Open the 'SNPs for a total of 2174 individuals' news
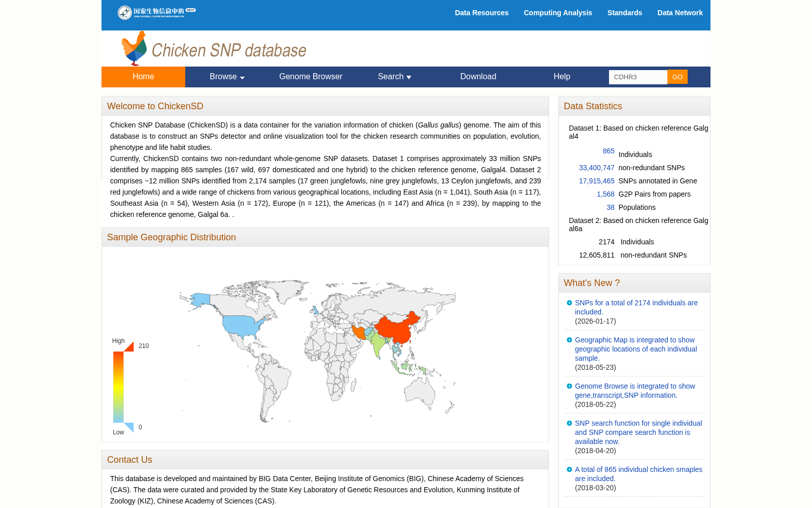This screenshot has width=812, height=508. coord(636,307)
